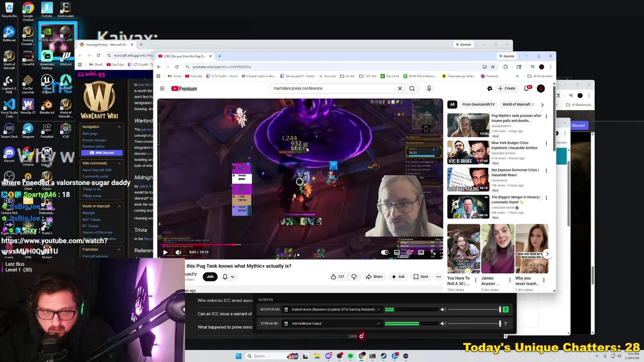The image size is (644, 362).
Task: Open the Fortnite desktop shortcut
Action: (47, 10)
